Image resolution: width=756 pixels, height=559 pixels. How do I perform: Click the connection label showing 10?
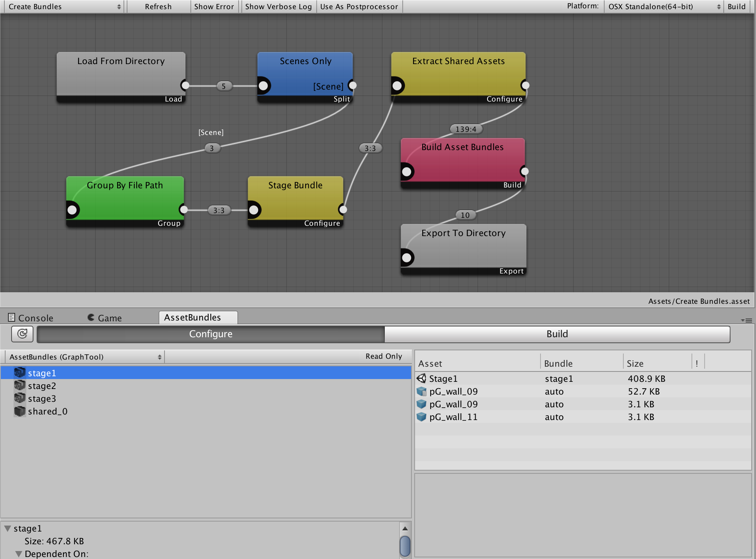coord(465,215)
